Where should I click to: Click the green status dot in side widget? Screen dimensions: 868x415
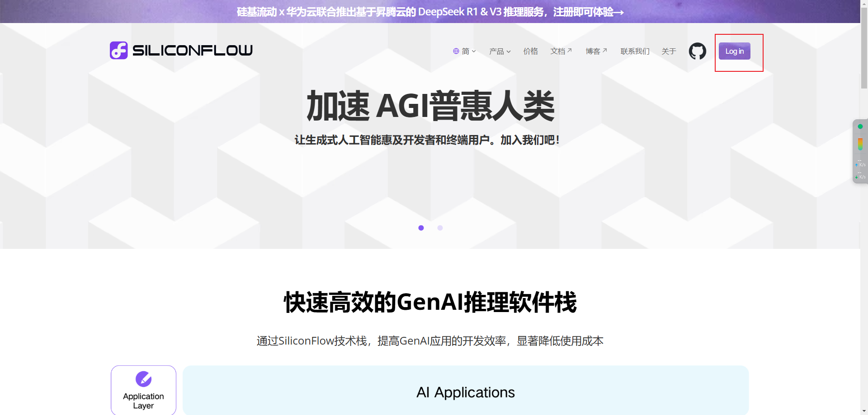(x=860, y=126)
